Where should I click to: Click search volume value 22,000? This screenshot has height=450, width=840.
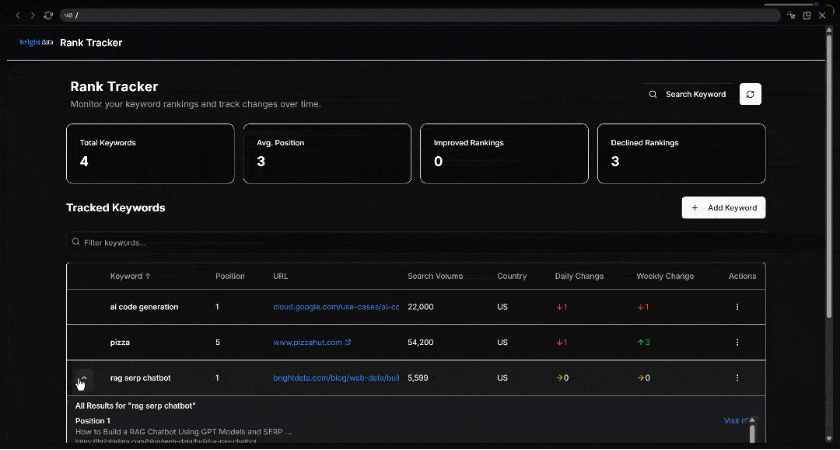click(x=421, y=307)
